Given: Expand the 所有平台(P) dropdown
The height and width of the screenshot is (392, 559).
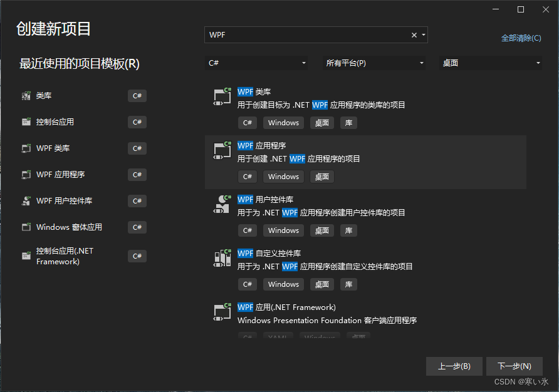Looking at the screenshot, I should 374,63.
